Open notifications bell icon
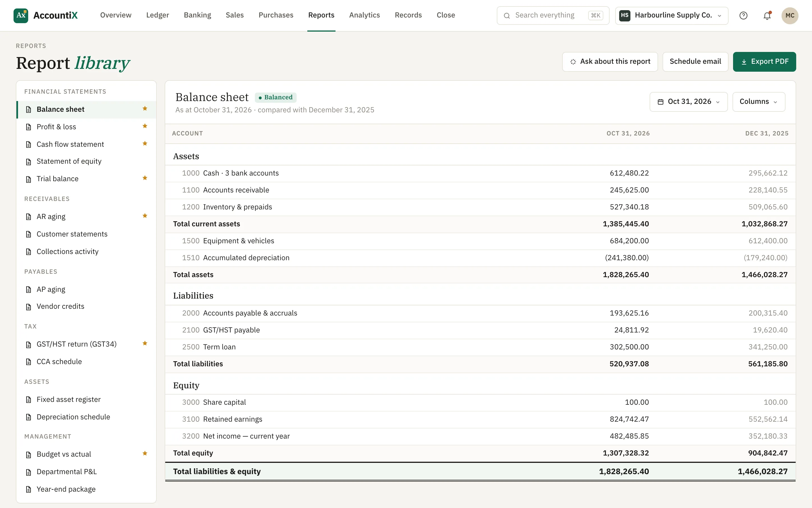This screenshot has width=812, height=508. point(767,16)
